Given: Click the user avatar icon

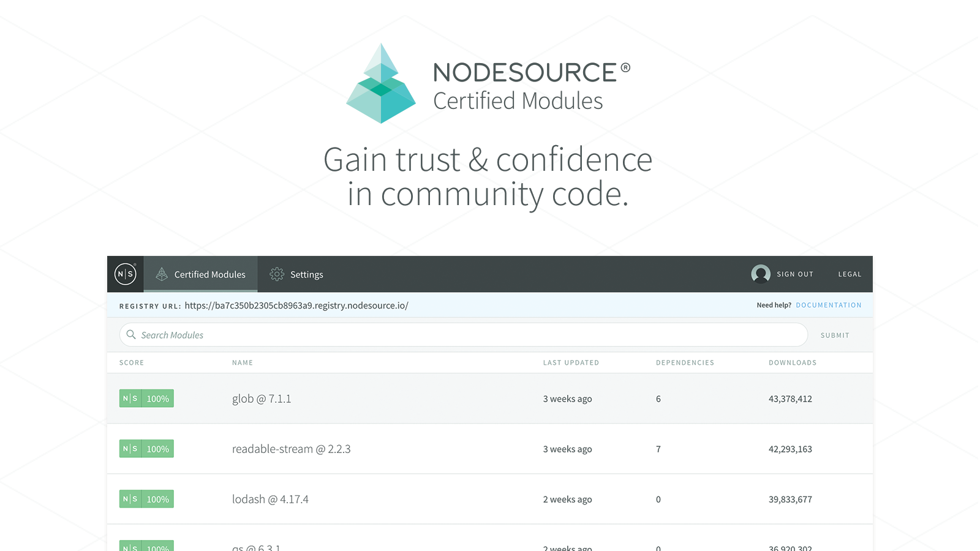Looking at the screenshot, I should (x=761, y=274).
